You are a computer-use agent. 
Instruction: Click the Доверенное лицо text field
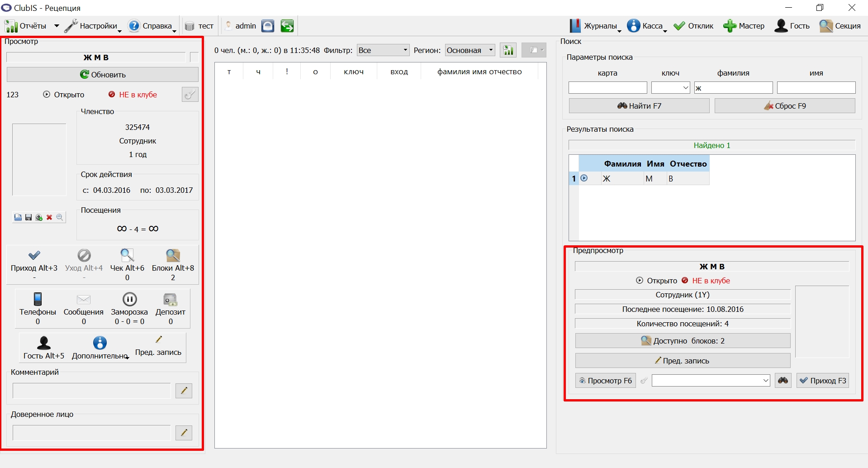pos(92,433)
